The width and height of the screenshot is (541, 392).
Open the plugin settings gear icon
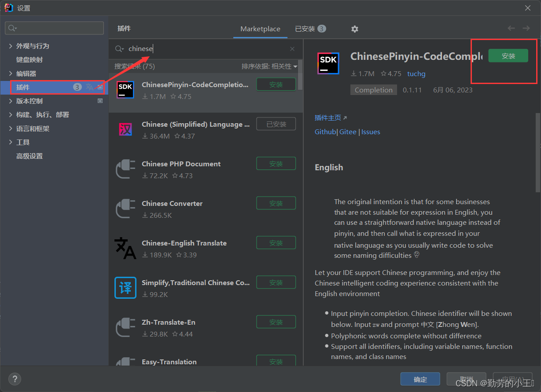[x=355, y=29]
